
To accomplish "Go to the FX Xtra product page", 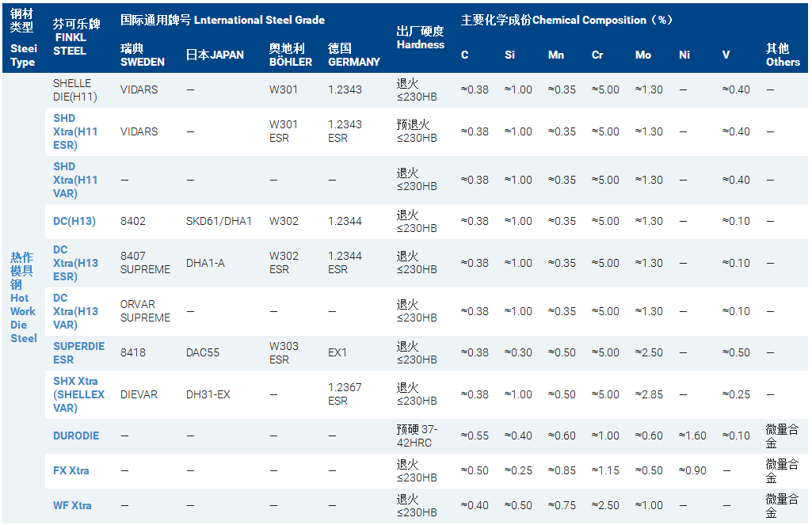I will [x=71, y=470].
